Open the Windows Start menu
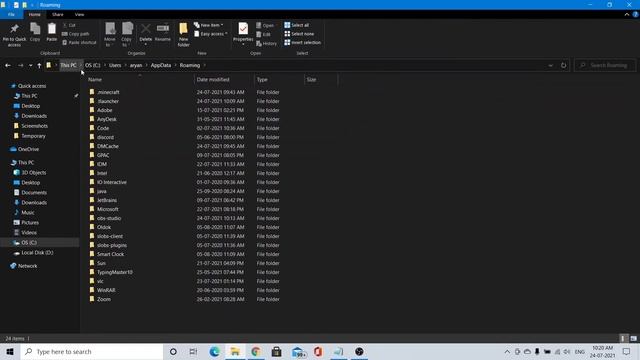The height and width of the screenshot is (360, 640). 10,351
